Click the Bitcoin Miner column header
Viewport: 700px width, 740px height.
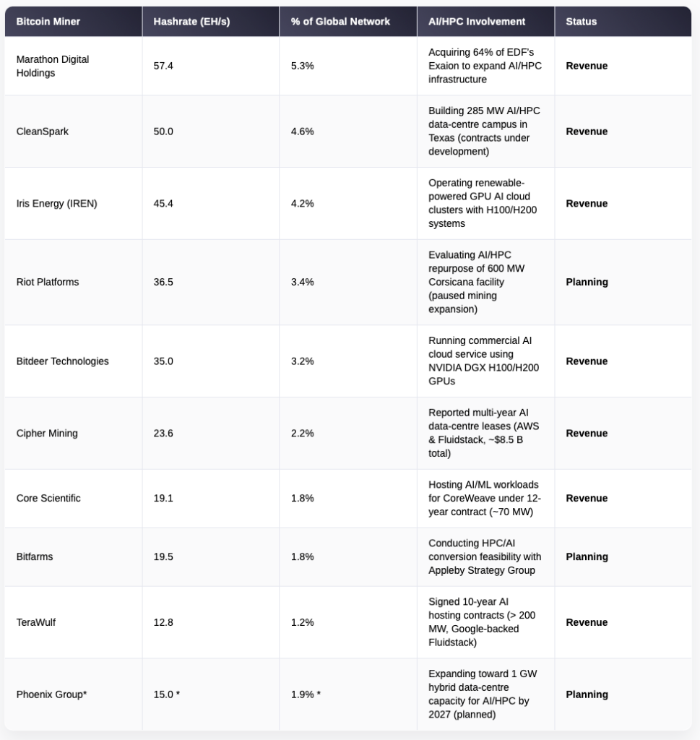pyautogui.click(x=48, y=22)
